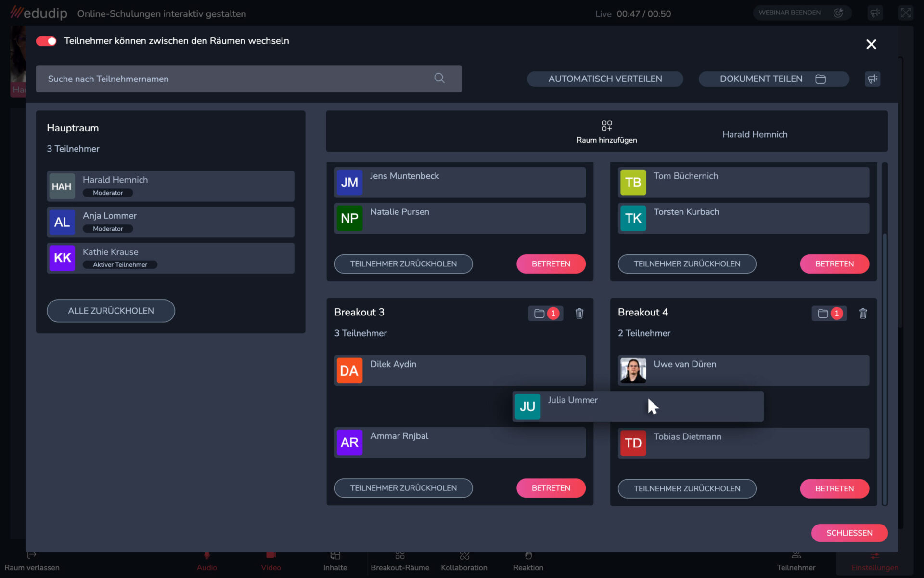Close the breakout rooms dialog with X
The image size is (924, 578).
pos(871,44)
